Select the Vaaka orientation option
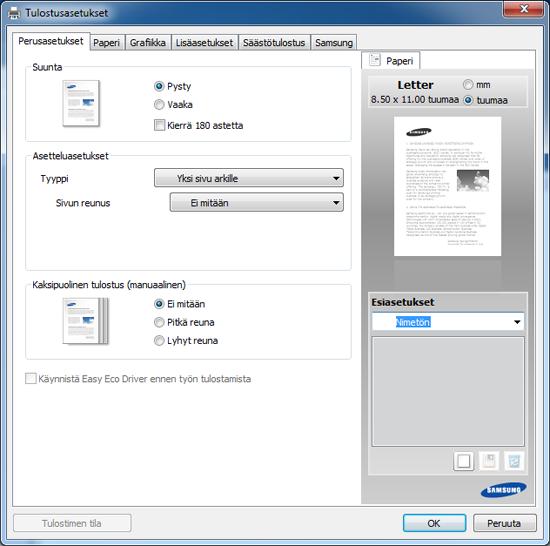This screenshot has width=550, height=546. click(159, 105)
